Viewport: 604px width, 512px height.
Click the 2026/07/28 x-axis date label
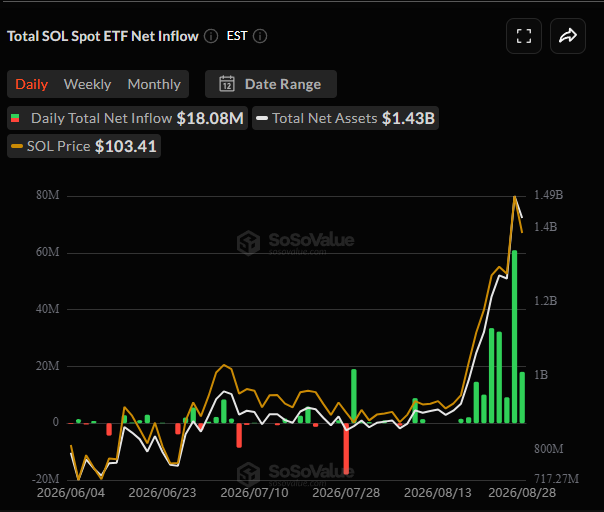(346, 493)
